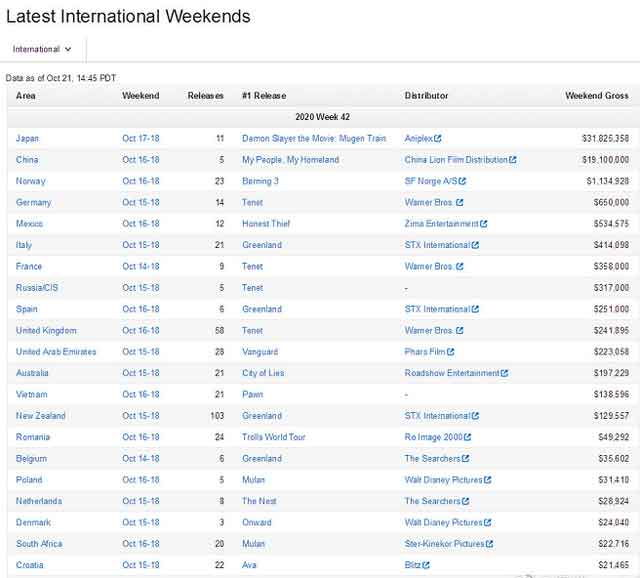Sort by the Distributor column header

[426, 96]
